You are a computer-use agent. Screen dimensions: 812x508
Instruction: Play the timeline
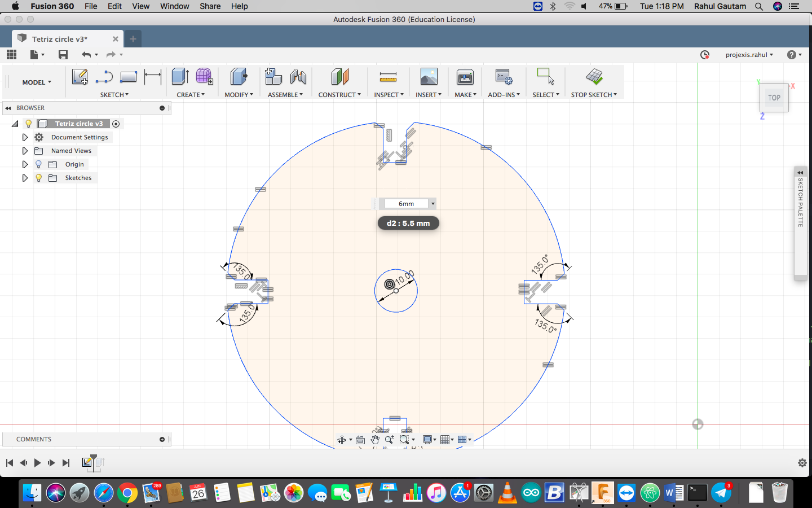tap(37, 463)
